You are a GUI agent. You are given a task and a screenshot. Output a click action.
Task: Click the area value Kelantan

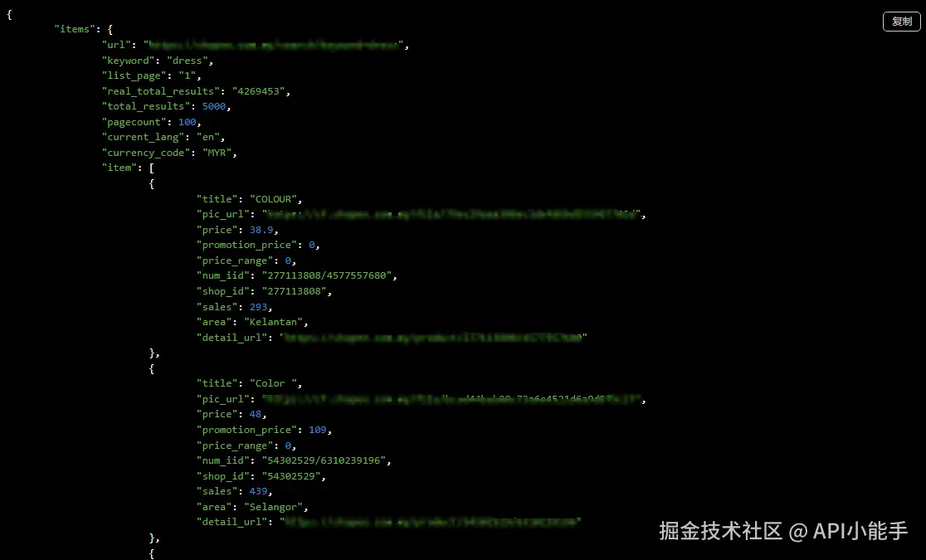[x=273, y=322]
